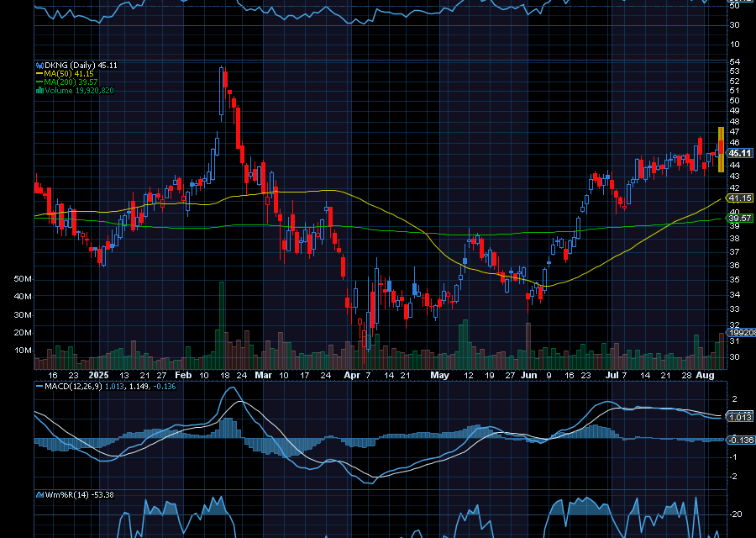Image resolution: width=756 pixels, height=538 pixels.
Task: Click the 41.15 moving average price tag
Action: coord(740,198)
